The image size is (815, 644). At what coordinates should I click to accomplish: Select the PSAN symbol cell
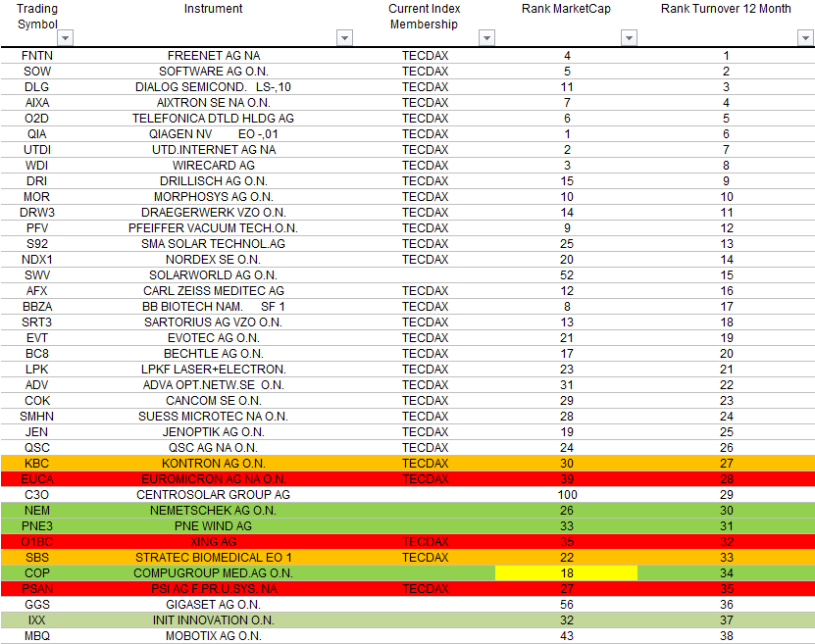pyautogui.click(x=37, y=589)
